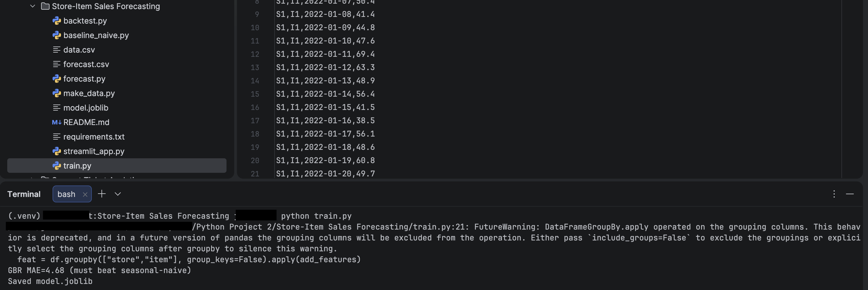The width and height of the screenshot is (868, 290).
Task: Open requirements.txt file
Action: click(x=94, y=137)
